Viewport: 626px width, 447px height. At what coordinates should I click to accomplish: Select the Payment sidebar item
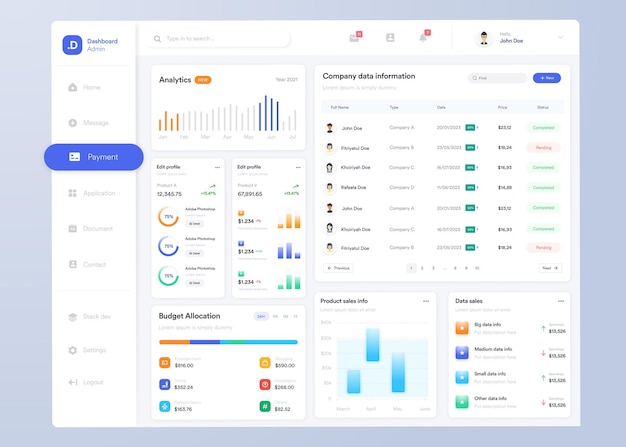click(x=93, y=157)
